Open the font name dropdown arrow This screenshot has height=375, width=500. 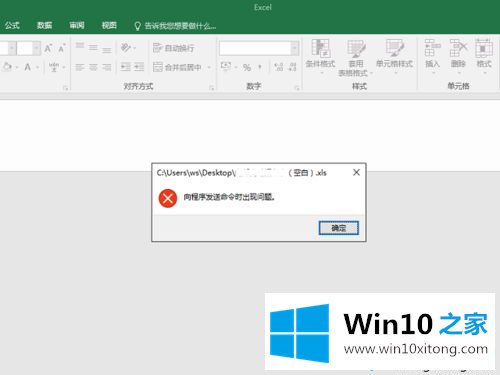click(12, 48)
